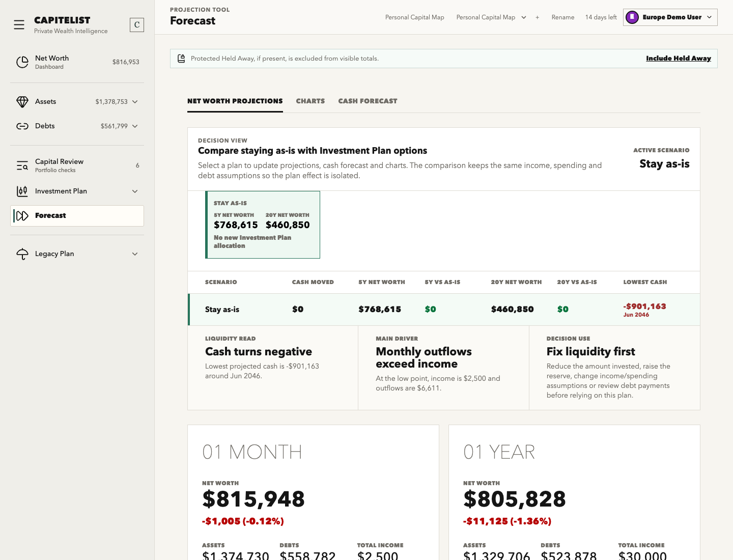The width and height of the screenshot is (733, 560).
Task: Click the Debts link icon
Action: (x=22, y=126)
